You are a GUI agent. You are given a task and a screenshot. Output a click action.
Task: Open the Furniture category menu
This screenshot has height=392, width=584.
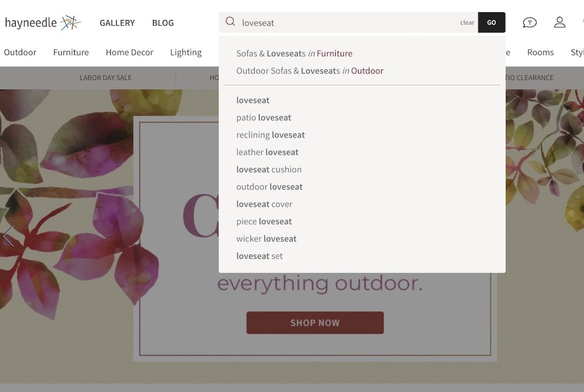coord(70,52)
